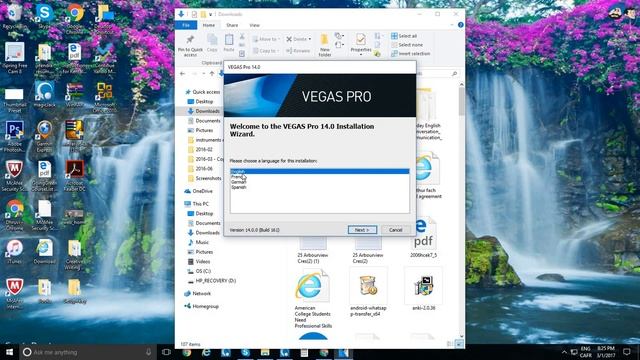Open the Recycle Bin icon
640x360 pixels.
pos(14,17)
